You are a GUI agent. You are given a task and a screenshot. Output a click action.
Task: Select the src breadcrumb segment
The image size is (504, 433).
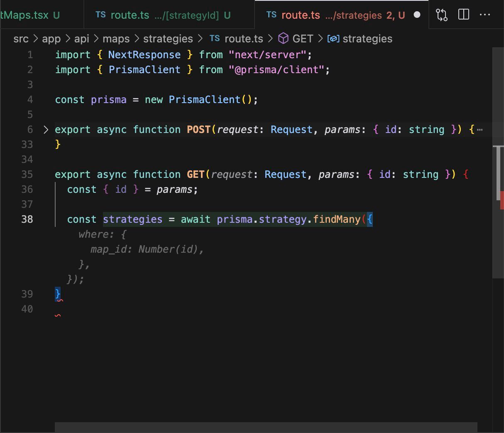(21, 39)
